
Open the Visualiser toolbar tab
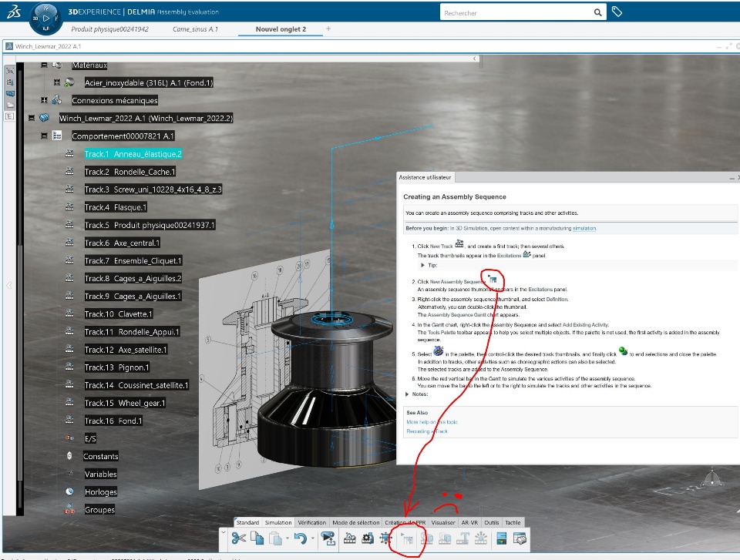click(443, 522)
